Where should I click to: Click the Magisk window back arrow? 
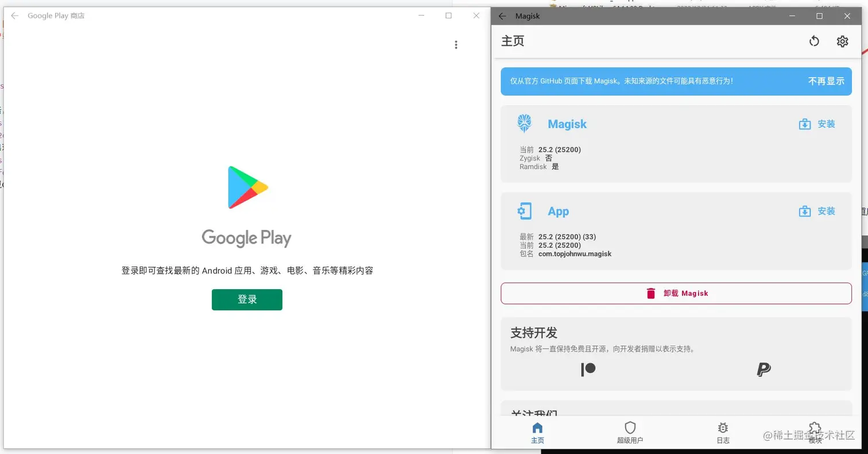(x=502, y=16)
